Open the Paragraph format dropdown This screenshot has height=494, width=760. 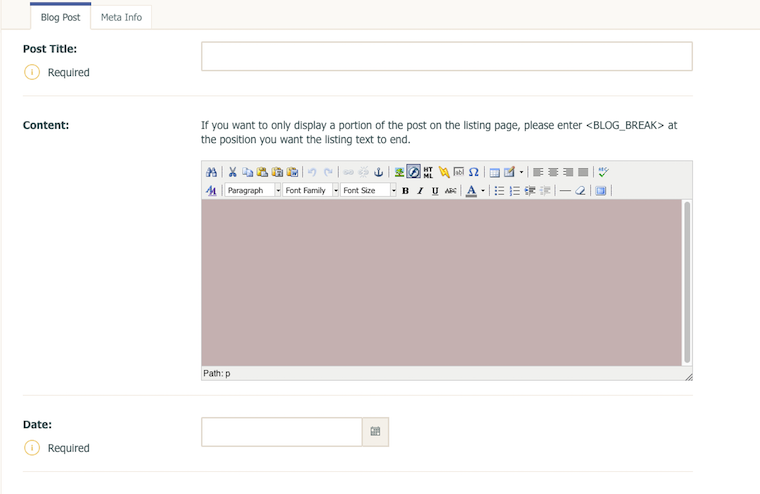click(x=253, y=191)
